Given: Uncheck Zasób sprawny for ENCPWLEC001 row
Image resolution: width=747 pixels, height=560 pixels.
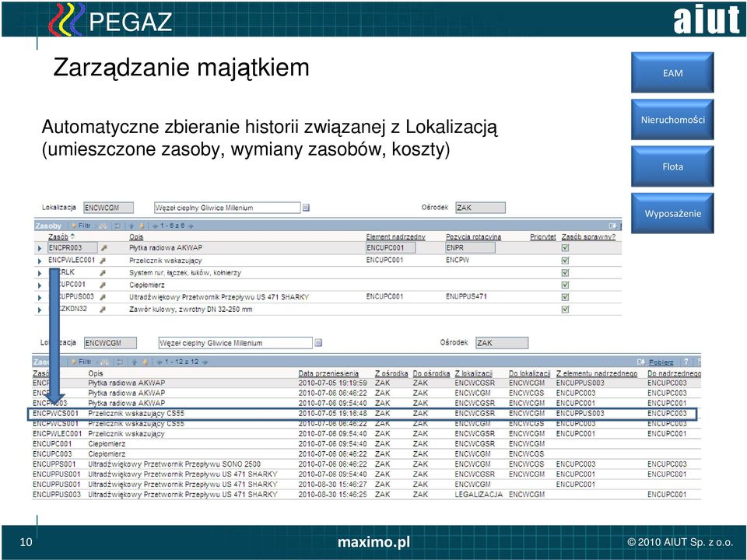Looking at the screenshot, I should (x=565, y=261).
